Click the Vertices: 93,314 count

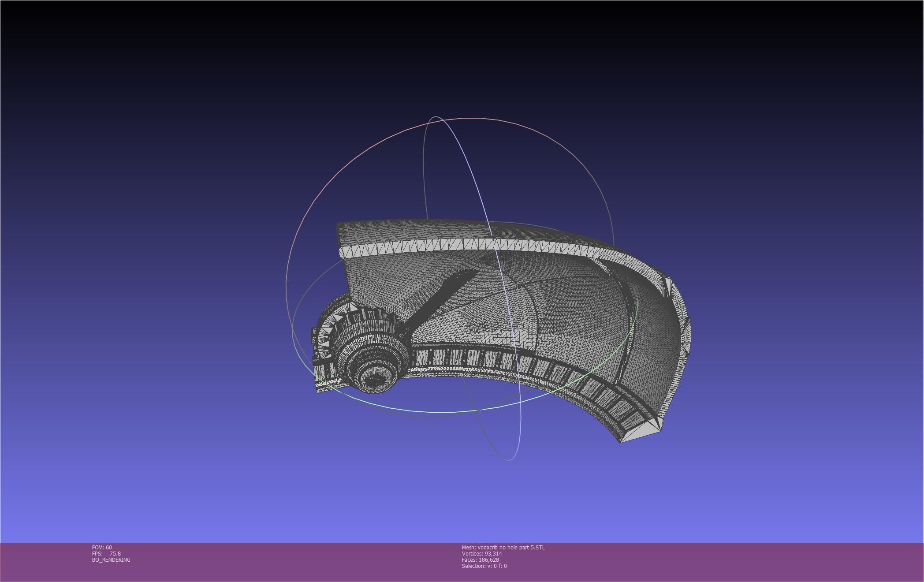click(x=481, y=553)
